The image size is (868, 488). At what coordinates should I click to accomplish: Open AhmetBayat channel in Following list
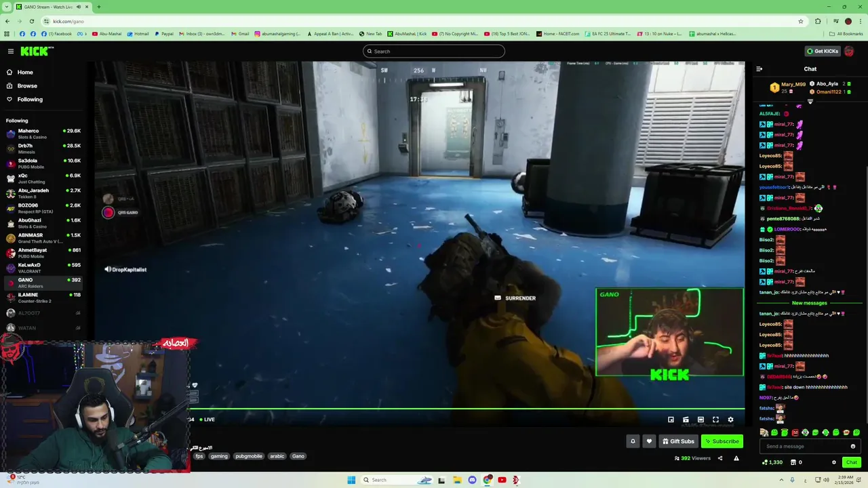point(42,253)
